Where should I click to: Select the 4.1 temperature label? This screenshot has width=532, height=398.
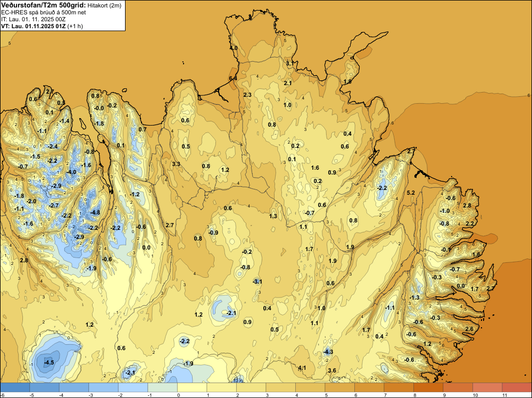click(x=302, y=368)
